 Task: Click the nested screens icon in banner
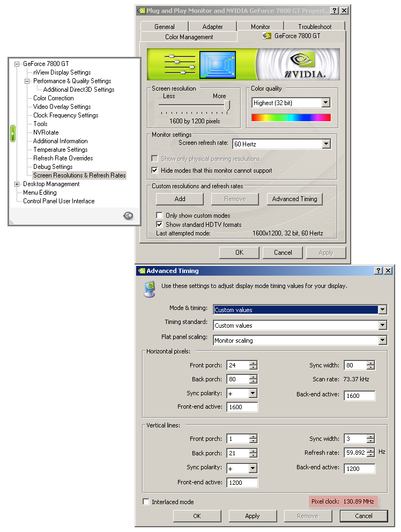tap(218, 65)
